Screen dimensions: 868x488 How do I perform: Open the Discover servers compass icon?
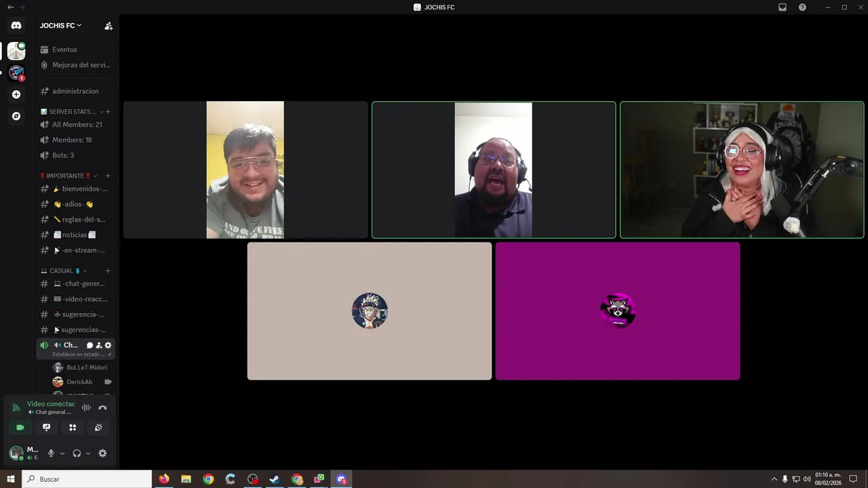point(16,116)
